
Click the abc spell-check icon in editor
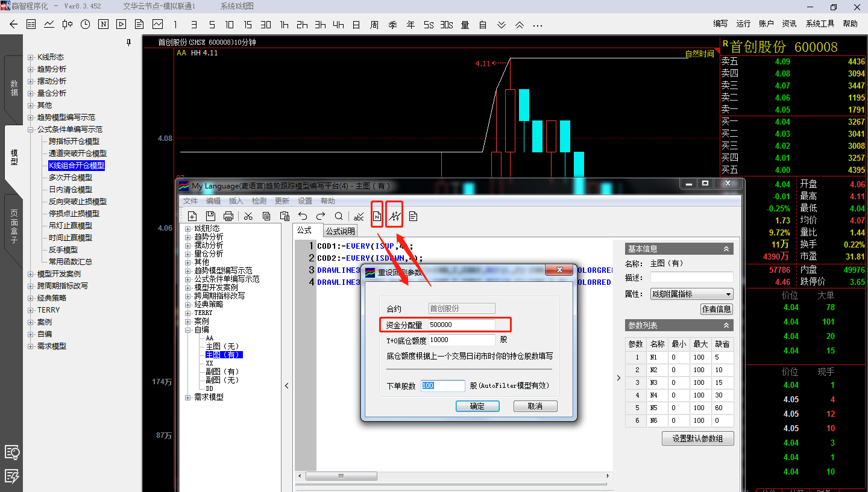click(x=359, y=216)
